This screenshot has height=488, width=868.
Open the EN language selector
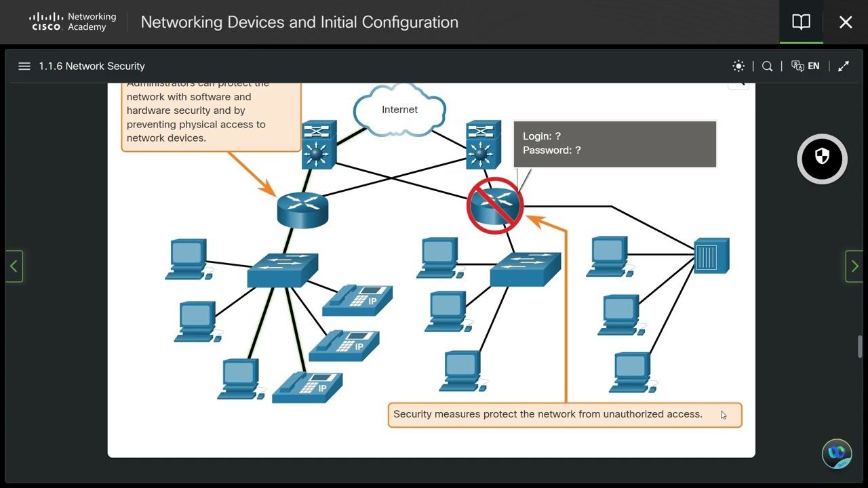tap(806, 66)
